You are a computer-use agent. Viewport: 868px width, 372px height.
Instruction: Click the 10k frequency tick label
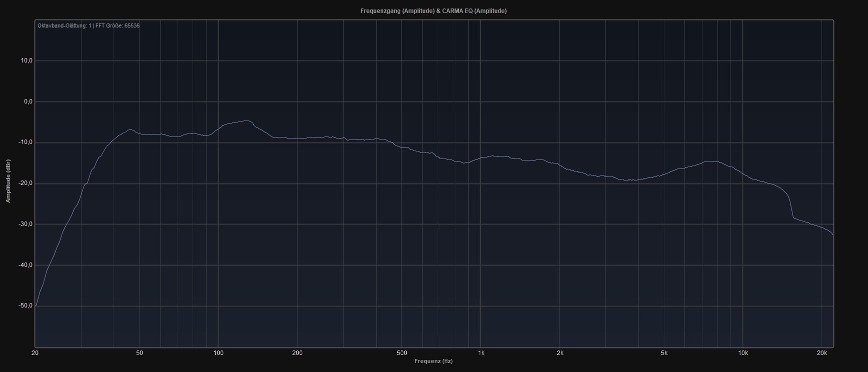(x=743, y=353)
